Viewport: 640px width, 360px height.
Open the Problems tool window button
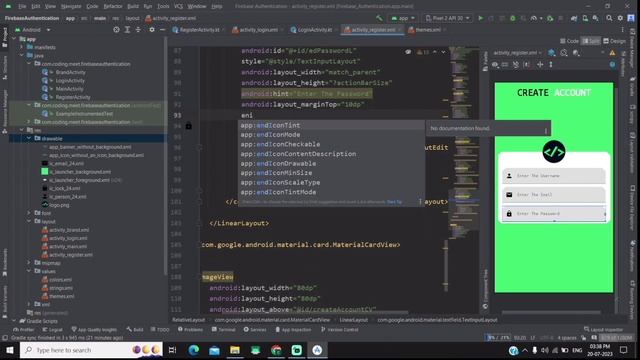pos(190,329)
